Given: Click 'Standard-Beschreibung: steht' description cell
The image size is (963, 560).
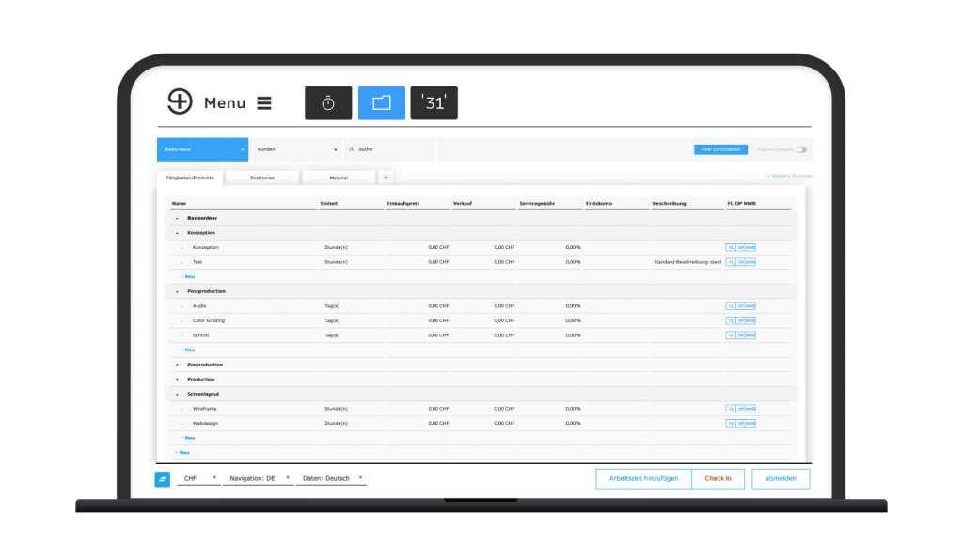Looking at the screenshot, I should tap(687, 262).
